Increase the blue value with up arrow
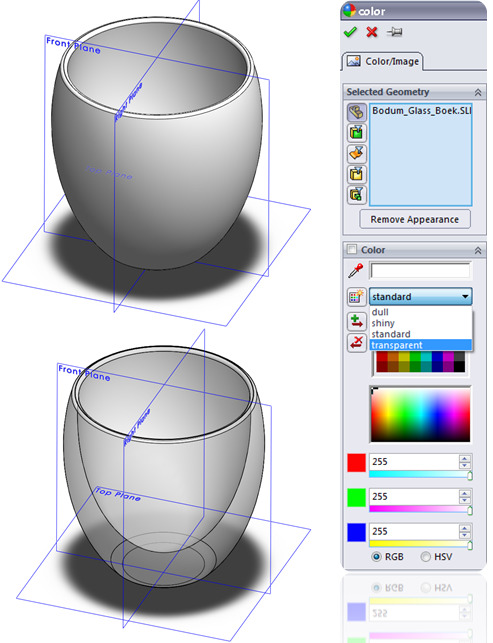The height and width of the screenshot is (643, 493). (465, 528)
